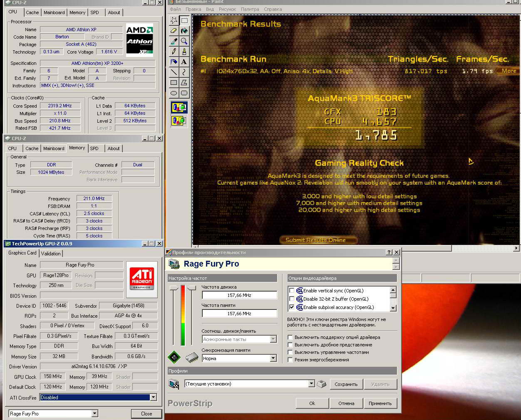Click the AMD Athlon XP logo in CPU-Z

click(x=139, y=40)
